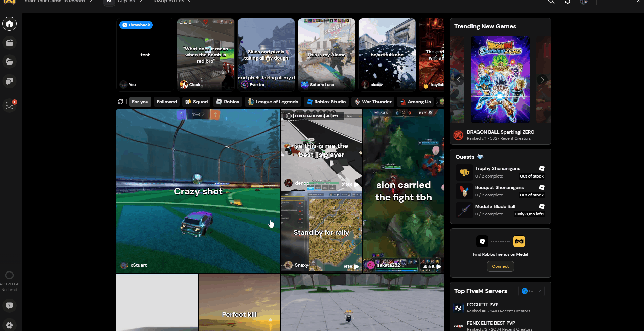Click the Quests diamond icon

point(480,157)
